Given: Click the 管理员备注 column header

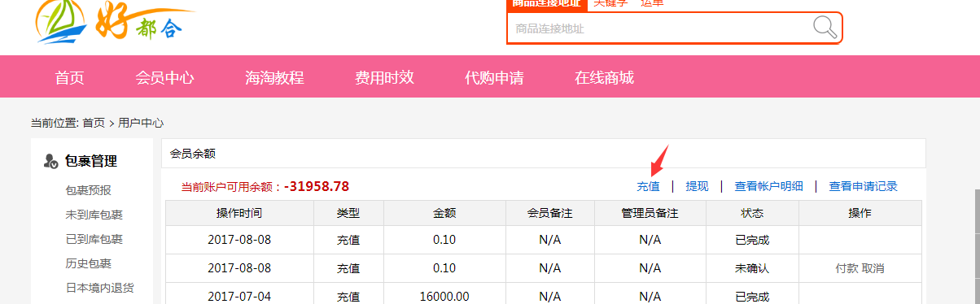Looking at the screenshot, I should coord(650,213).
